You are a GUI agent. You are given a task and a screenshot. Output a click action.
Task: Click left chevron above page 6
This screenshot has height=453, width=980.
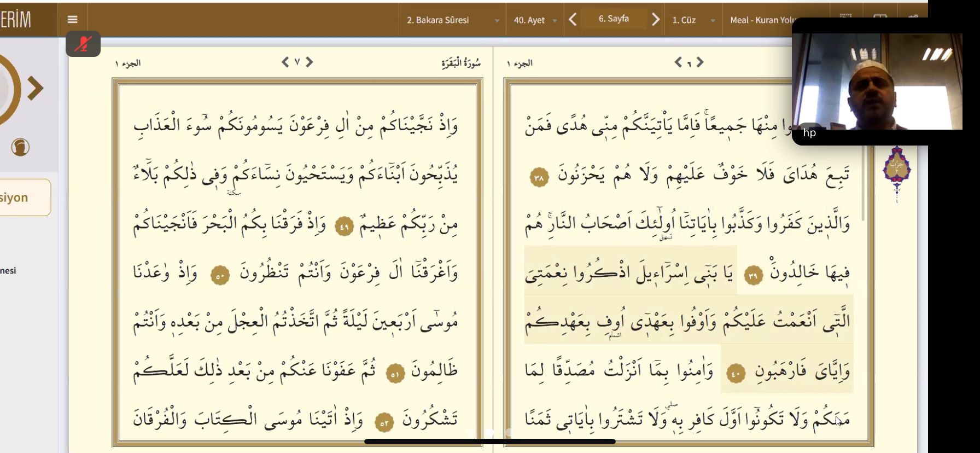(x=678, y=62)
